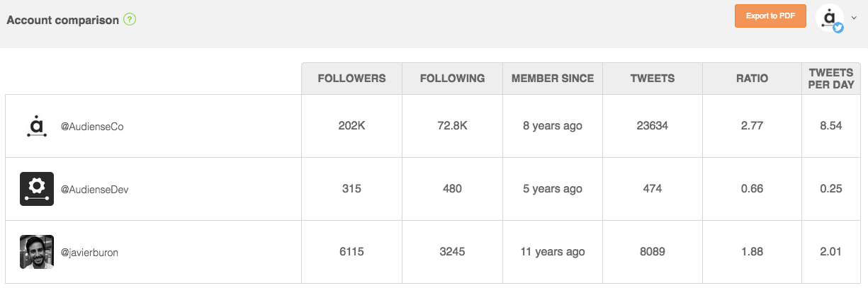The width and height of the screenshot is (868, 288).
Task: Click the AudienseDev gear avatar icon
Action: click(x=37, y=189)
